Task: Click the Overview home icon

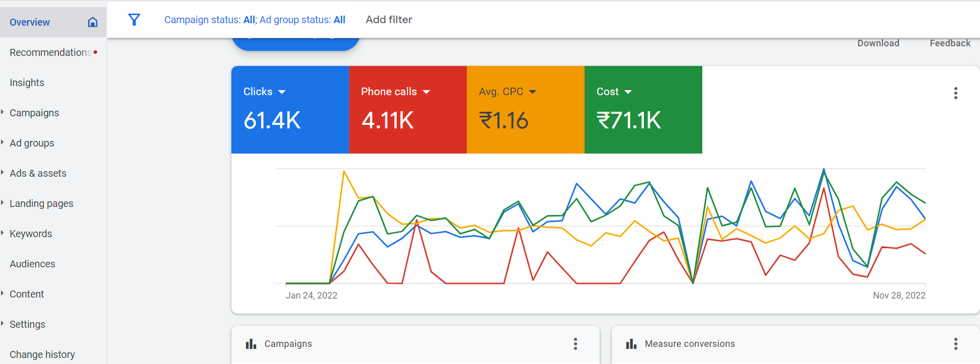Action: click(93, 22)
